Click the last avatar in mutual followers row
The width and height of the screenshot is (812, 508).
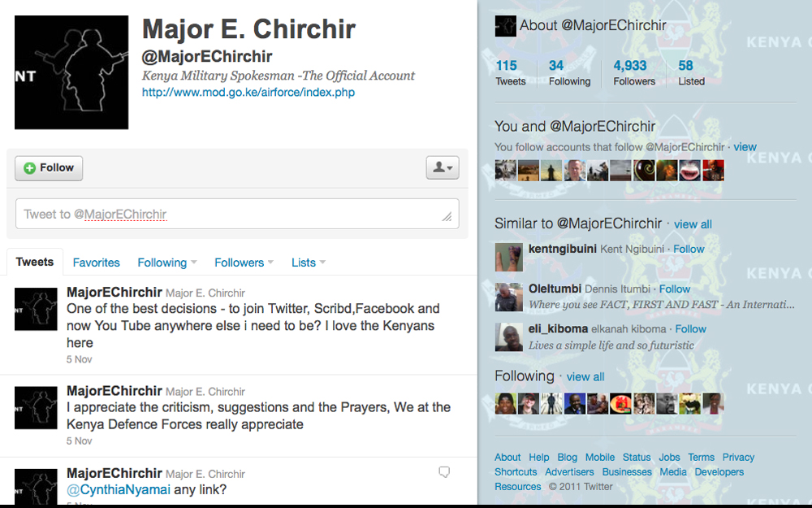coord(713,171)
